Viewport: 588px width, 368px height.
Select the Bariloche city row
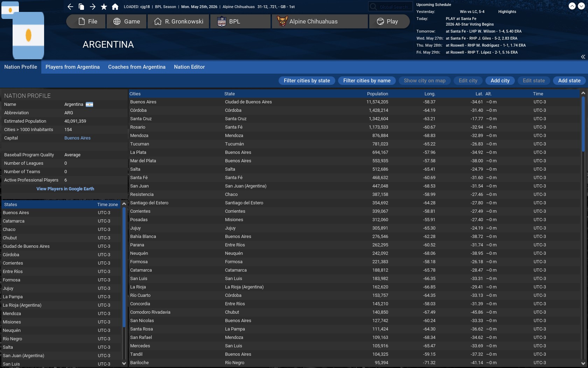354,363
